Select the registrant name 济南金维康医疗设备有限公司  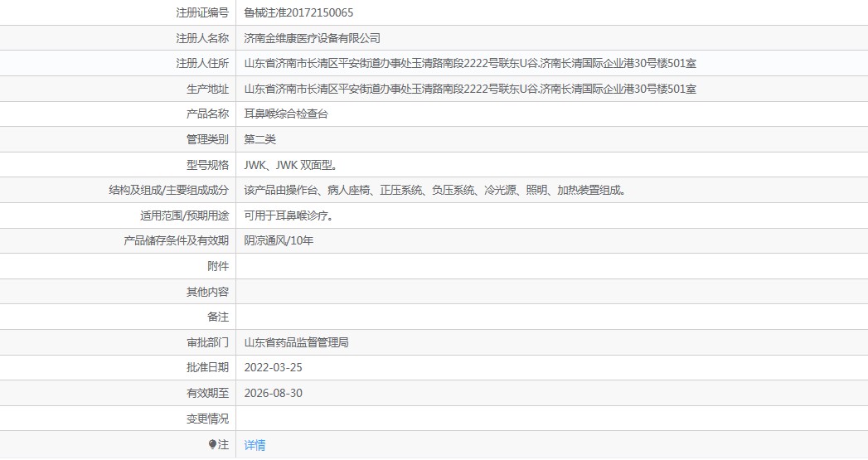[312, 38]
